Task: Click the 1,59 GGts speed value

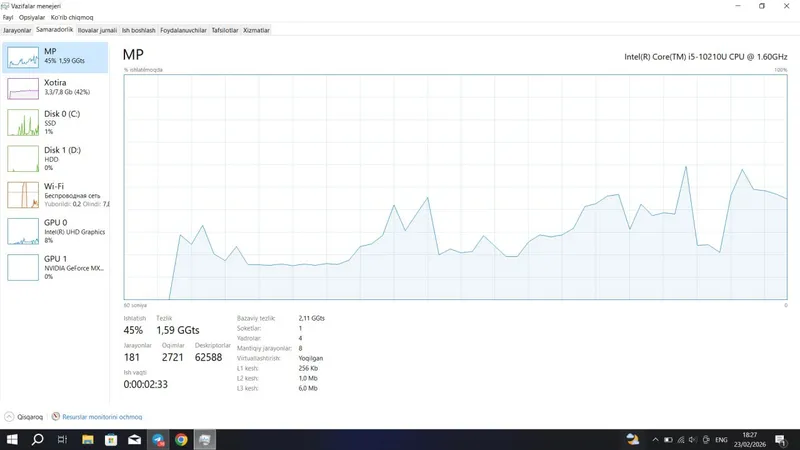Action: pyautogui.click(x=178, y=331)
